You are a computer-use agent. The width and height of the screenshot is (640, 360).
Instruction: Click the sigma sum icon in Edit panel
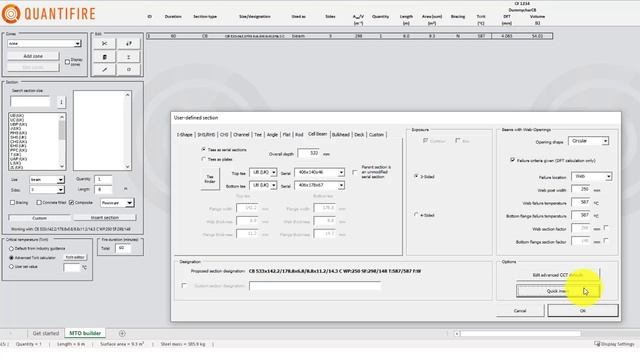click(129, 57)
